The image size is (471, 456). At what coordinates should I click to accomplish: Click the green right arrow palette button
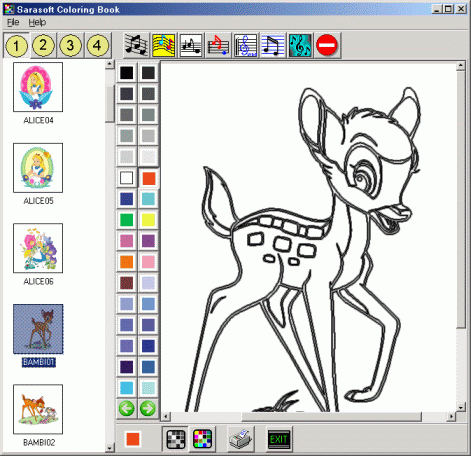[148, 408]
